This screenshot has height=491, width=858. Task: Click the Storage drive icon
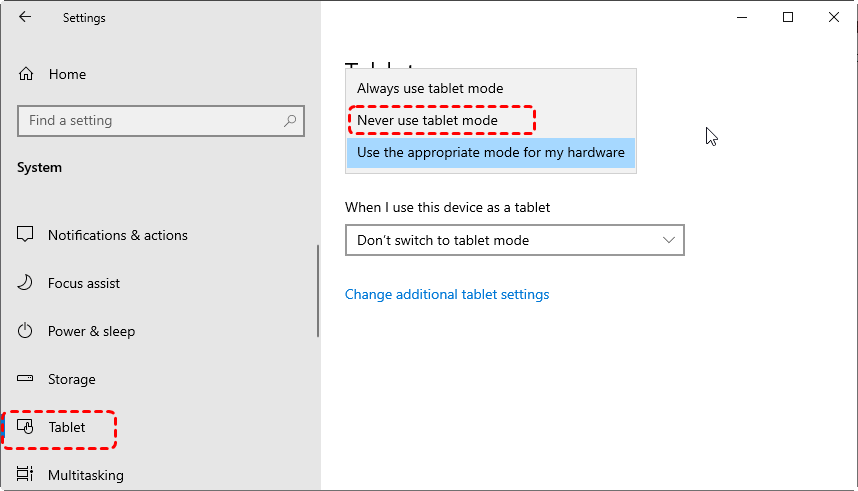[26, 379]
